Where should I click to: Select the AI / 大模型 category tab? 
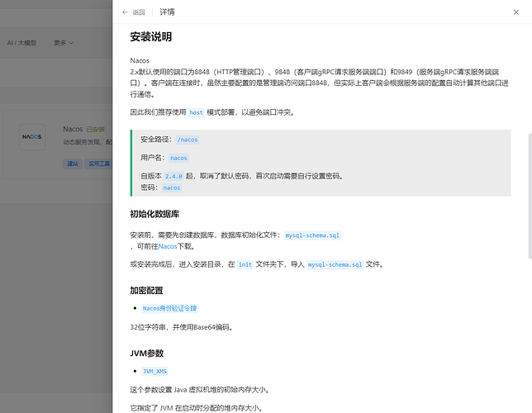[x=21, y=43]
